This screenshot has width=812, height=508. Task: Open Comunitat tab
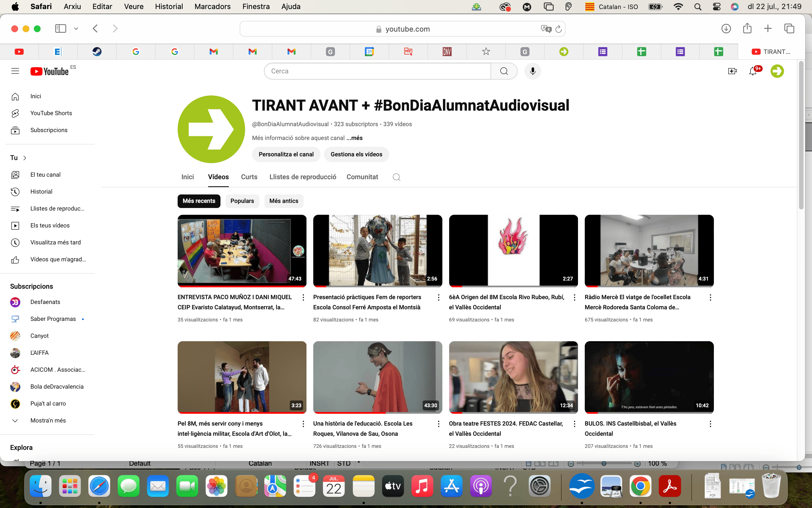[362, 177]
